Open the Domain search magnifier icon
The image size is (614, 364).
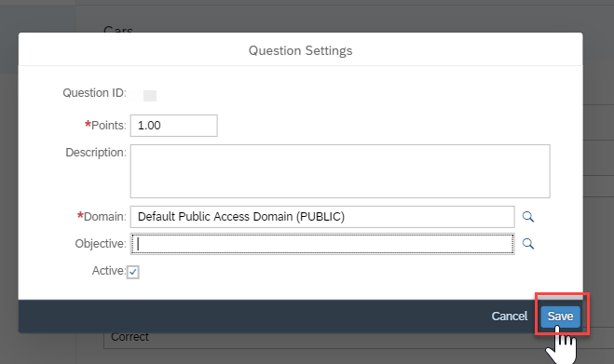coord(528,217)
